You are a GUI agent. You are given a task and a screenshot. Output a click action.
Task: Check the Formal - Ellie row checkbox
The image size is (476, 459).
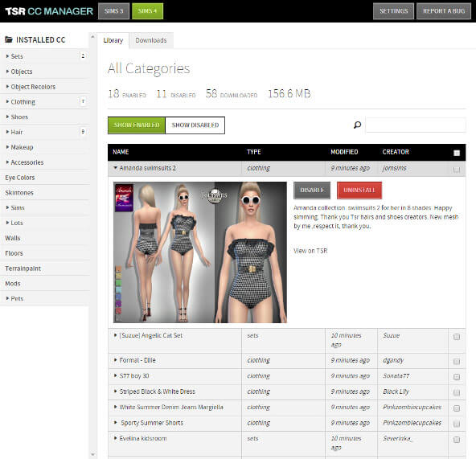[x=456, y=362]
